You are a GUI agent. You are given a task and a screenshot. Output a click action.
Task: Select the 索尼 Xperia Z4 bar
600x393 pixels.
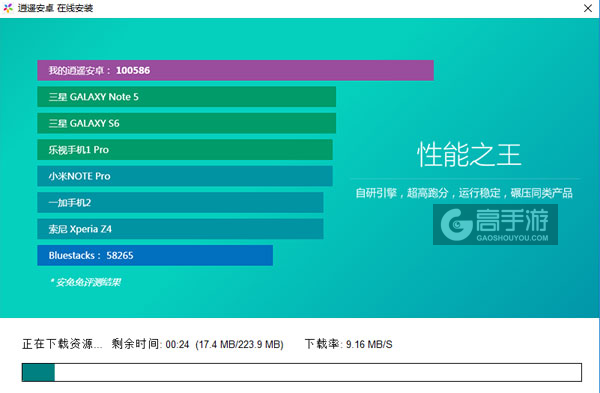(x=180, y=229)
